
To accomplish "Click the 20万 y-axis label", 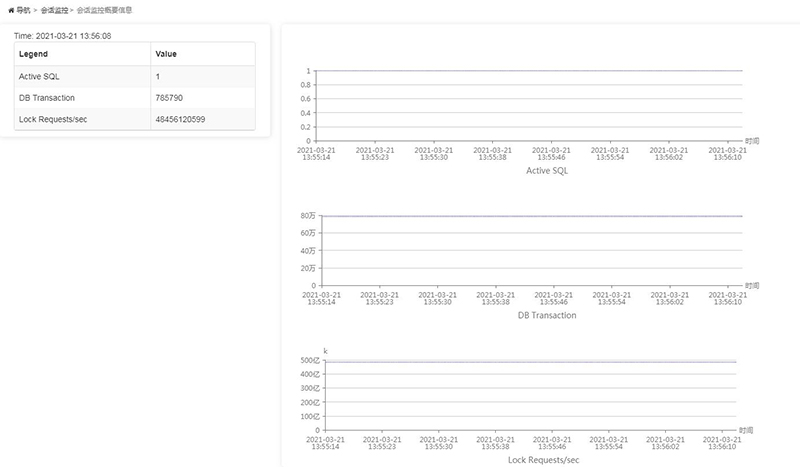I will 308,268.
